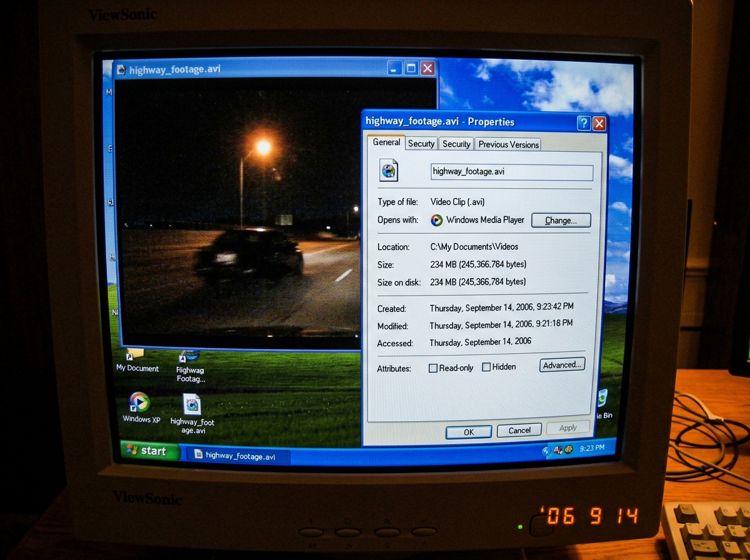Click the red and dark tray icon
750x560 pixels.
click(x=558, y=450)
